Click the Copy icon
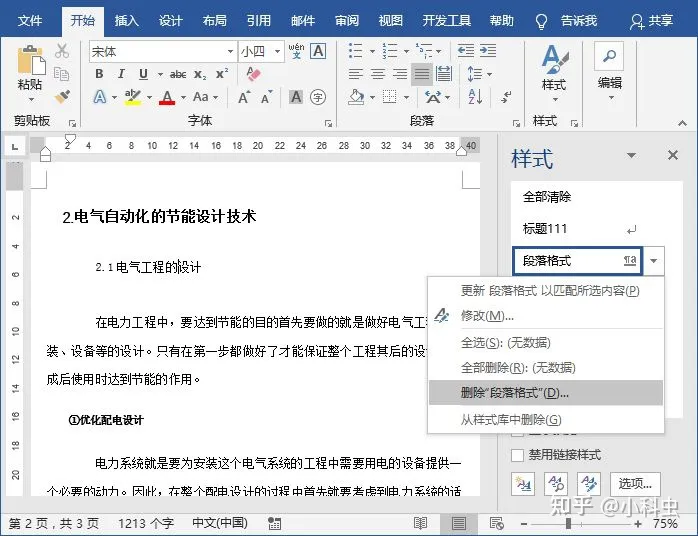The height and width of the screenshot is (536, 698). click(61, 74)
